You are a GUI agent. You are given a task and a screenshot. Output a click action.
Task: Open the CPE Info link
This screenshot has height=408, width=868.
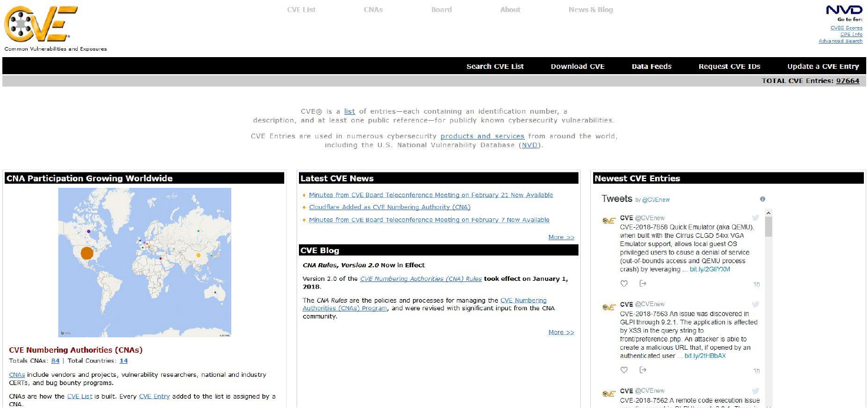[852, 34]
